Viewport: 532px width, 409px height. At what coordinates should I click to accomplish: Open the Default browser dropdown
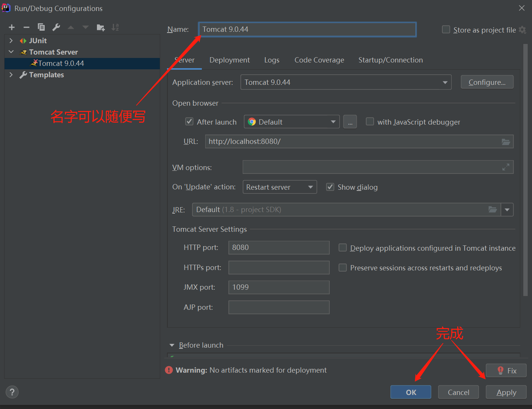pyautogui.click(x=292, y=122)
